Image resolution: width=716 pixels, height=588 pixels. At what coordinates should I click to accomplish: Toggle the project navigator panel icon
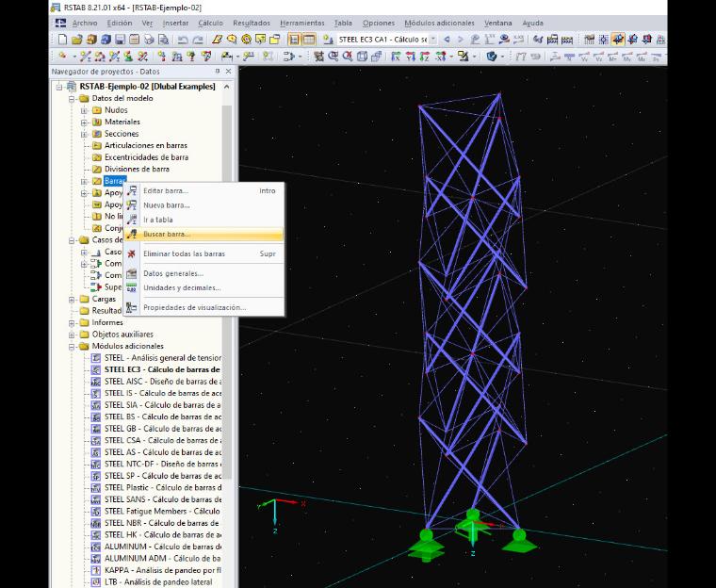[x=294, y=40]
